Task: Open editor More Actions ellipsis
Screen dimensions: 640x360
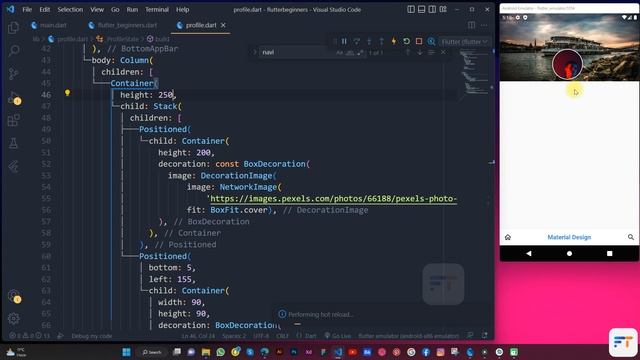Action: (x=484, y=25)
